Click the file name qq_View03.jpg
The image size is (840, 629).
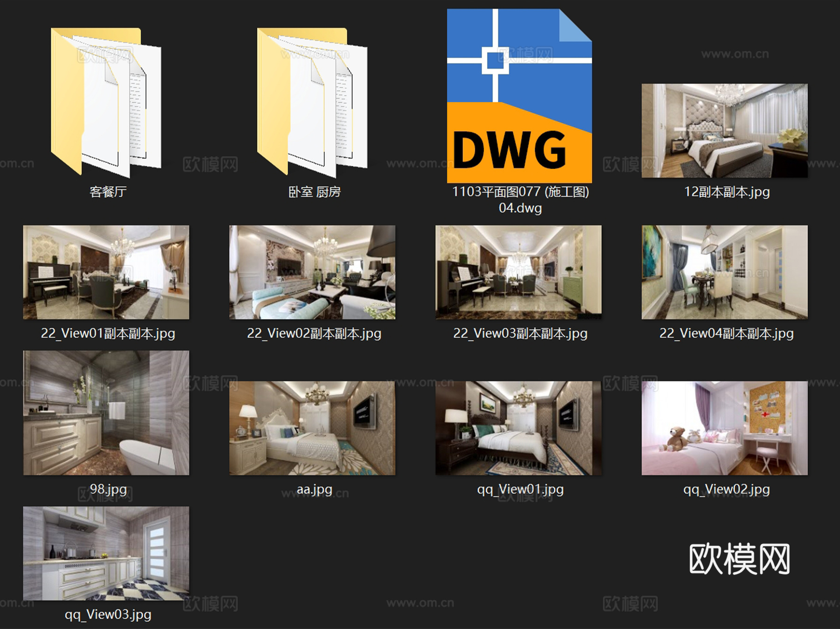point(108,615)
